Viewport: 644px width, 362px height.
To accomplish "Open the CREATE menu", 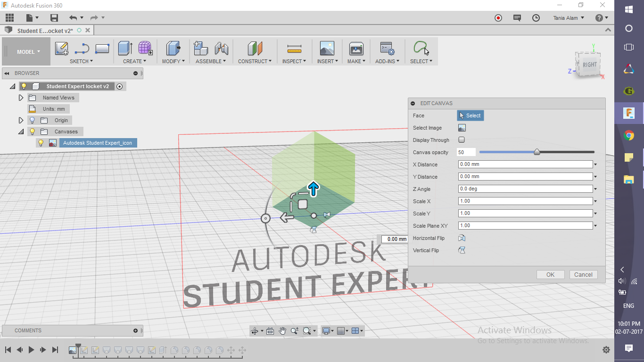I will pyautogui.click(x=135, y=61).
